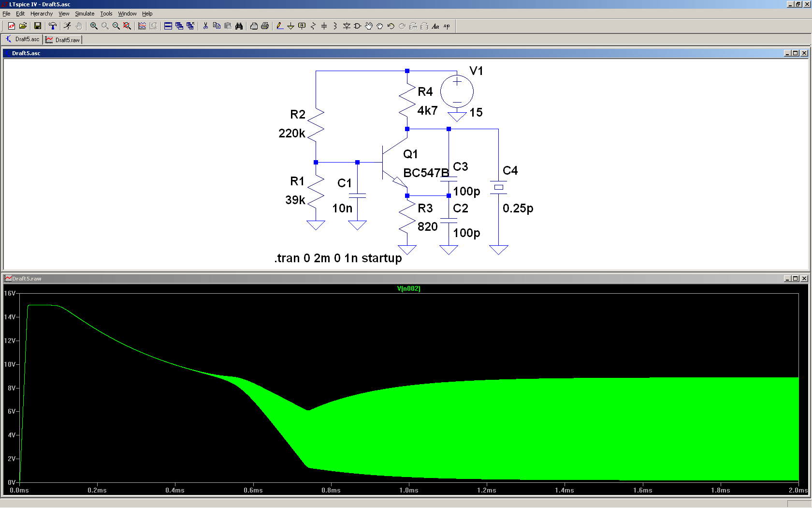Click the Undo toolbar icon
The width and height of the screenshot is (812, 508).
coord(391,26)
